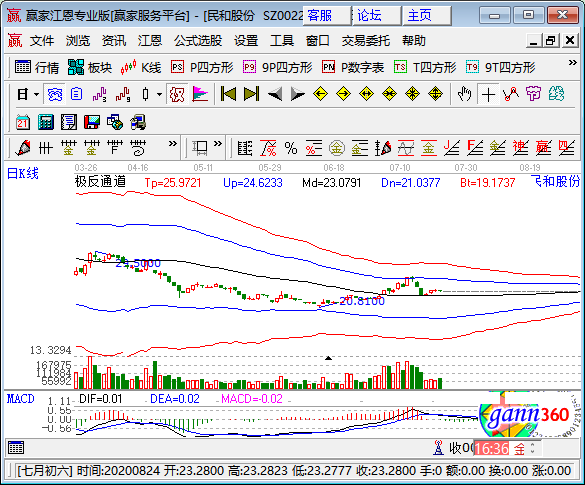Screen dimensions: 585x485
Task: Open the P四方形 tool
Action: pyautogui.click(x=202, y=68)
